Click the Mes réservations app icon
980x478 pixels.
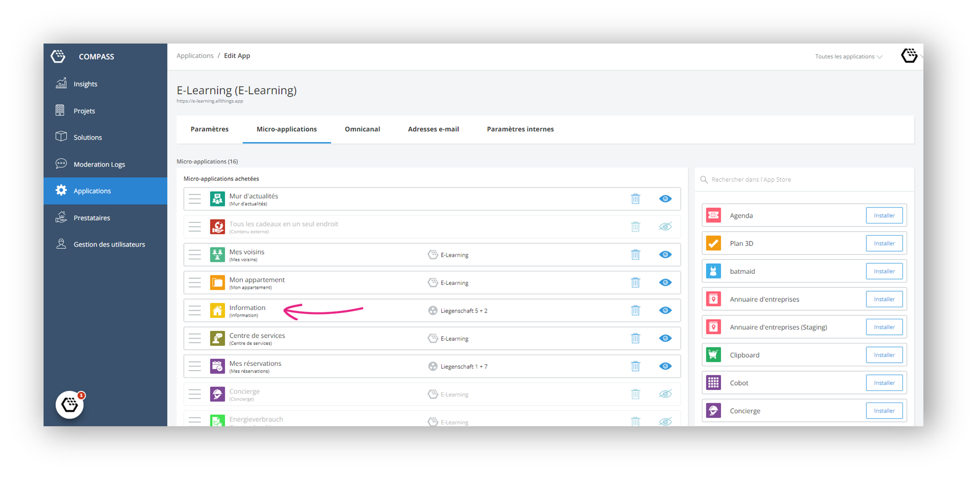217,366
